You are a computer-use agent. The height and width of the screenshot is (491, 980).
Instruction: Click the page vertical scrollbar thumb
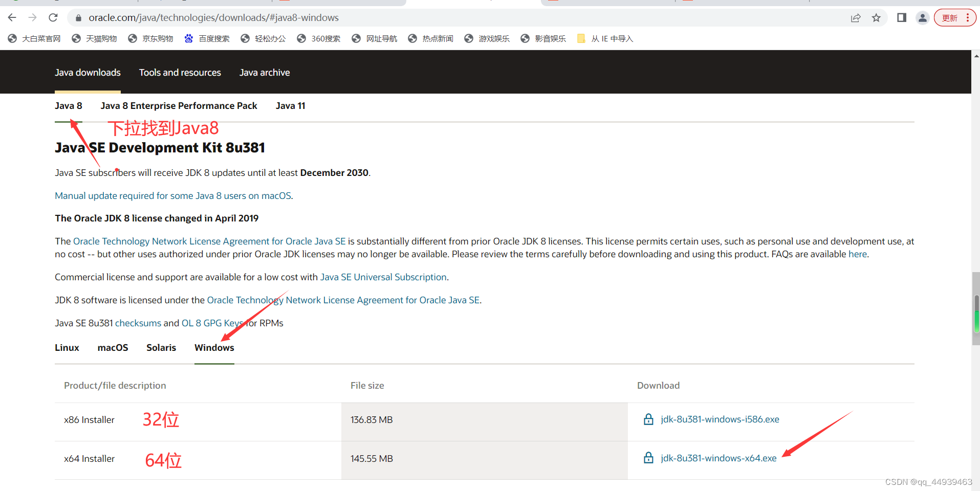(976, 309)
